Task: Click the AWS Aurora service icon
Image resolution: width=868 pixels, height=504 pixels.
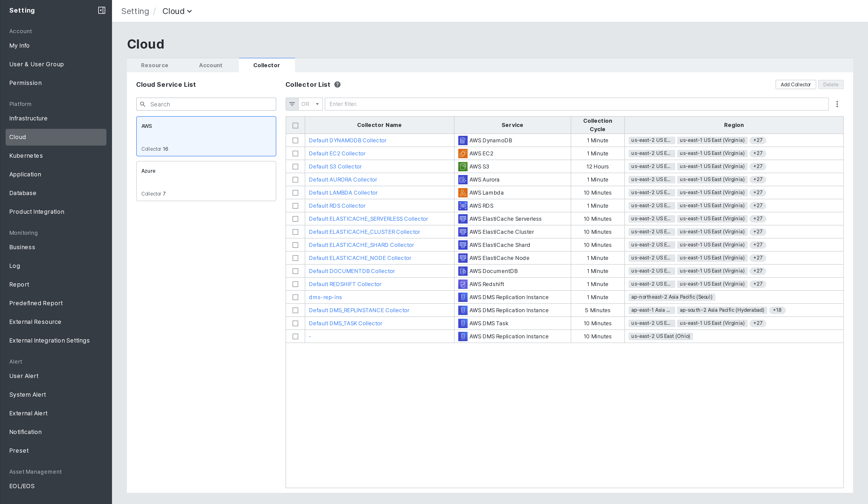Action: (463, 179)
